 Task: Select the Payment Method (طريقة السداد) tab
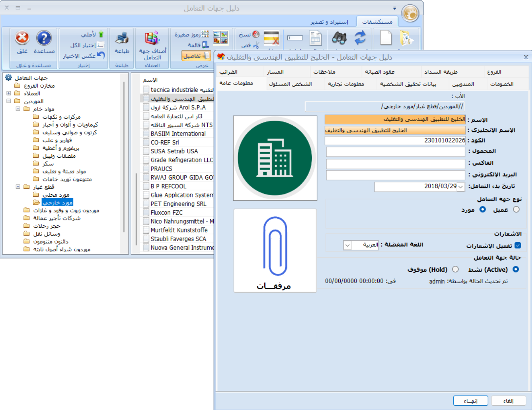point(441,72)
